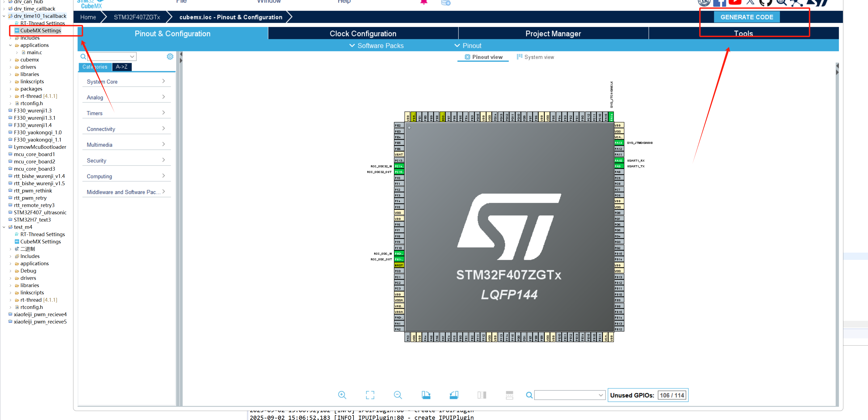Open the X (Twitter) icon in header
This screenshot has height=420, width=868.
pos(750,2)
